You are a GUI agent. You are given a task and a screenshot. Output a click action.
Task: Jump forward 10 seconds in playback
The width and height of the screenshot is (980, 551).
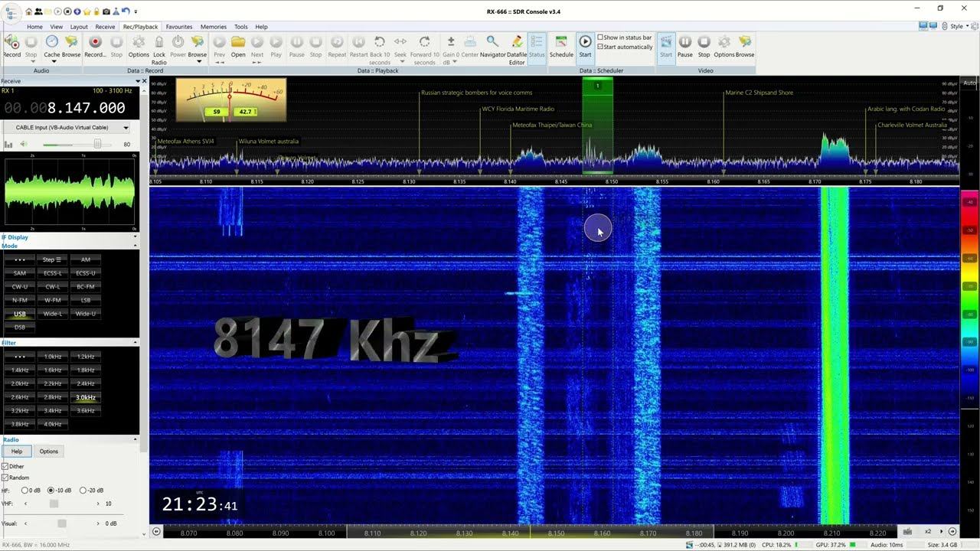[x=424, y=50]
